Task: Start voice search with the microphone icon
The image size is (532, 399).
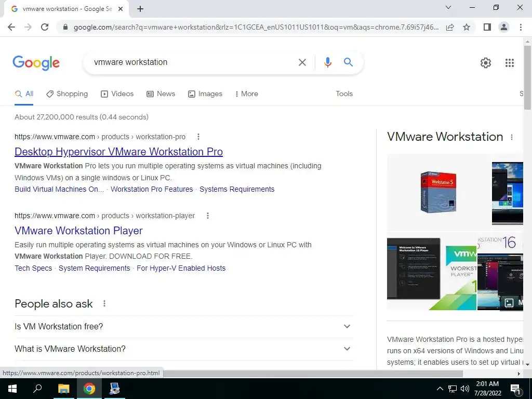Action: click(x=327, y=62)
